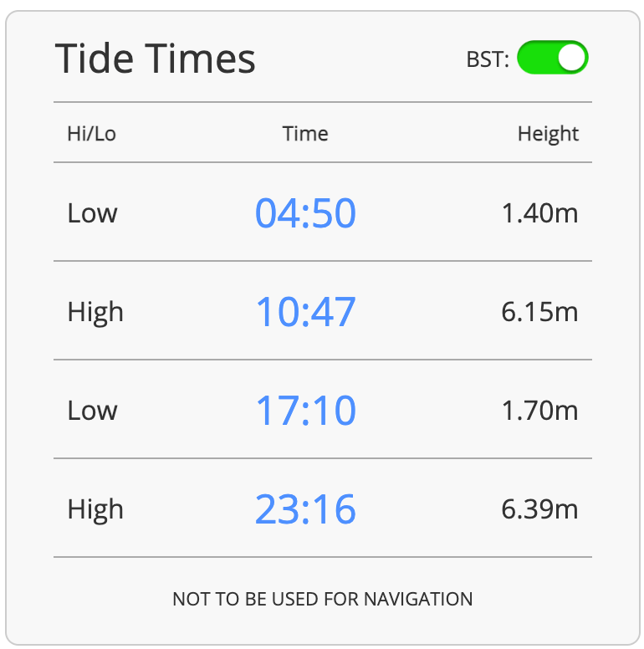The image size is (644, 649).
Task: Click the 04:50 low tide time
Action: point(305,212)
